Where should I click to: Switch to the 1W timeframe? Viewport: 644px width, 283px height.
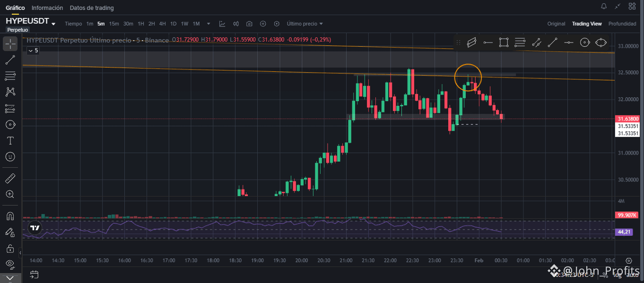click(184, 24)
